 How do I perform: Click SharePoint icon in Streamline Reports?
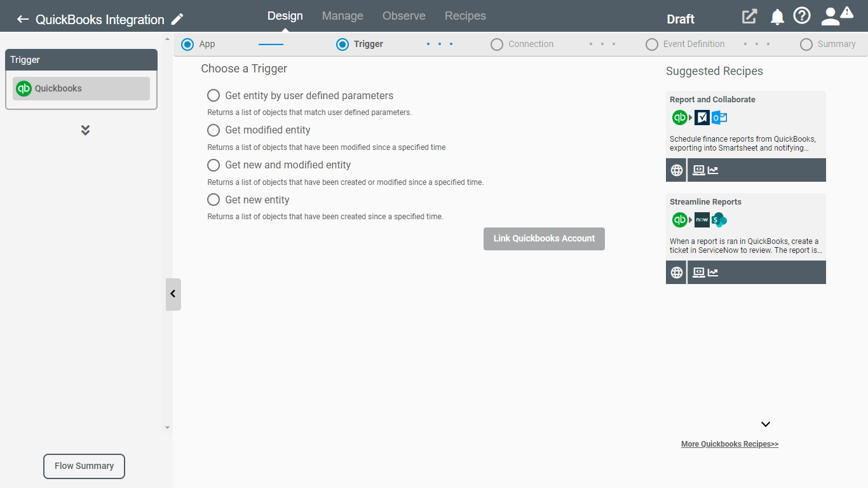click(719, 220)
